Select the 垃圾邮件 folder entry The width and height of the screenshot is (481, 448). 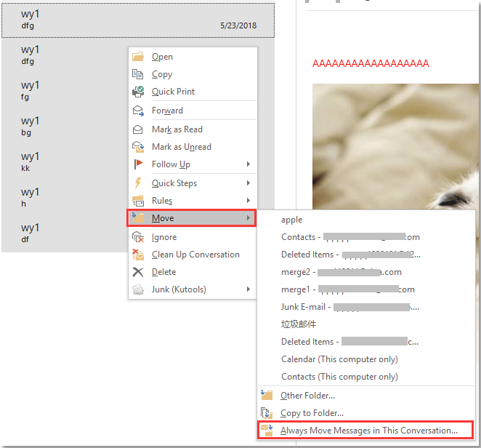[366, 324]
